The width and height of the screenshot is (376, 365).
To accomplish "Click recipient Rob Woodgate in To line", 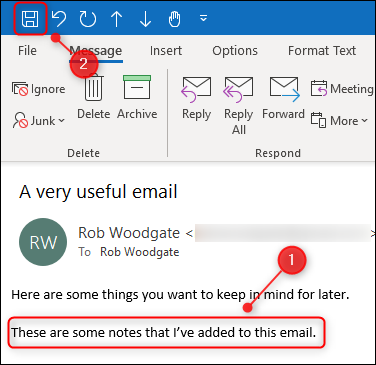I will (x=140, y=252).
